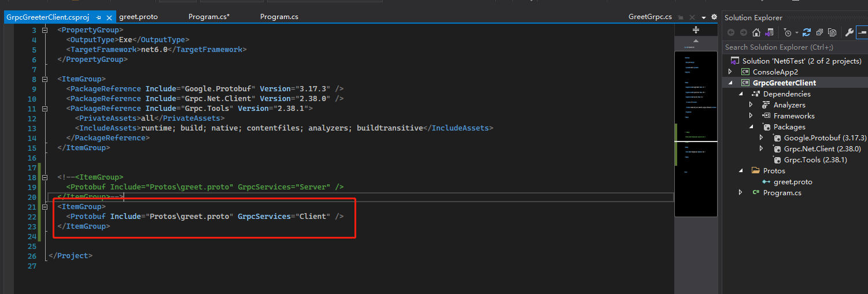Screen dimensions: 868x294
Task: Open the tab list dropdown arrow
Action: click(704, 17)
